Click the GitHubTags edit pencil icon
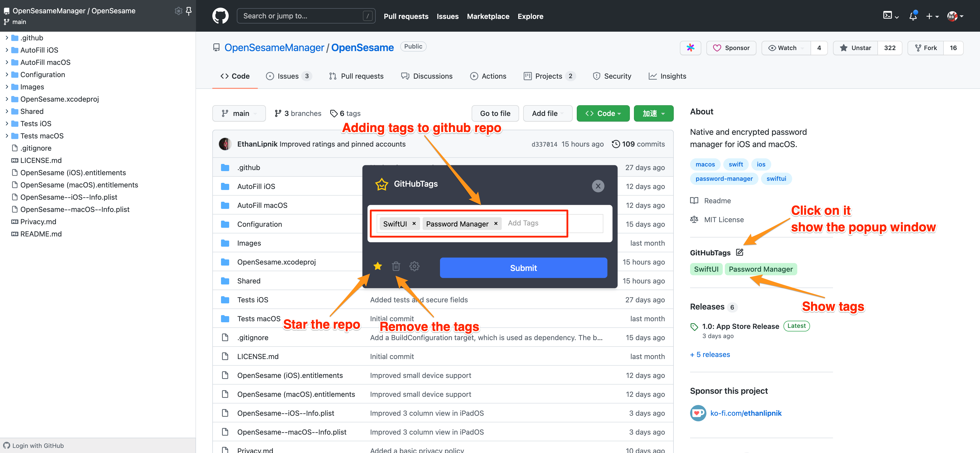980x453 pixels. pyautogui.click(x=739, y=252)
